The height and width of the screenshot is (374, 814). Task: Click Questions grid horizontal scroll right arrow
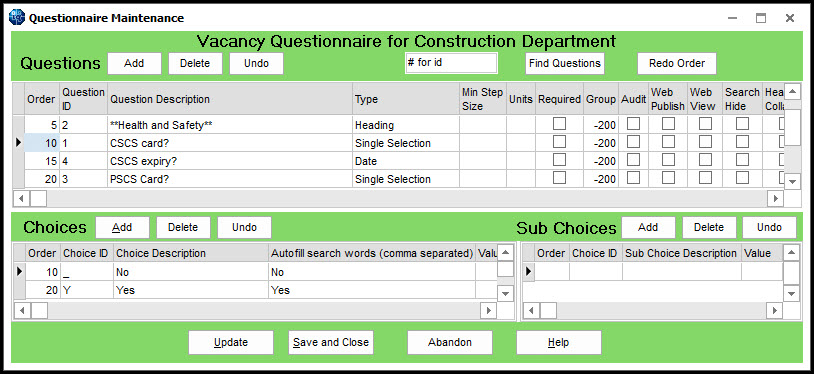point(776,198)
